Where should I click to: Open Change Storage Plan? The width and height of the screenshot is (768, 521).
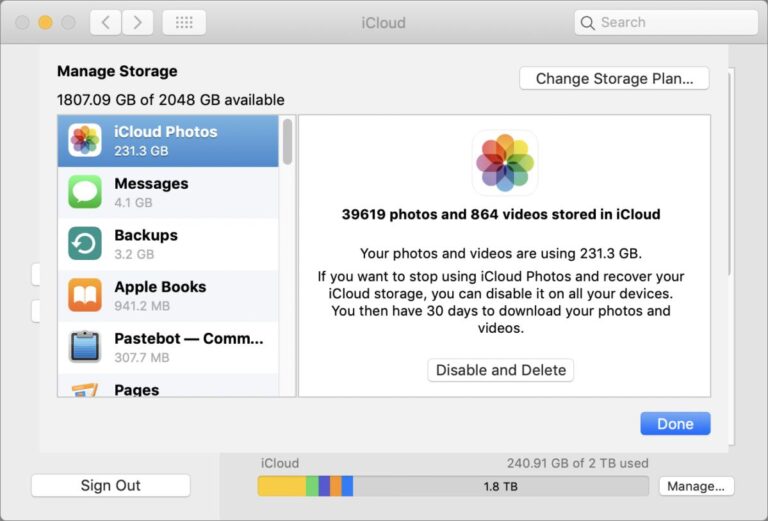[614, 78]
